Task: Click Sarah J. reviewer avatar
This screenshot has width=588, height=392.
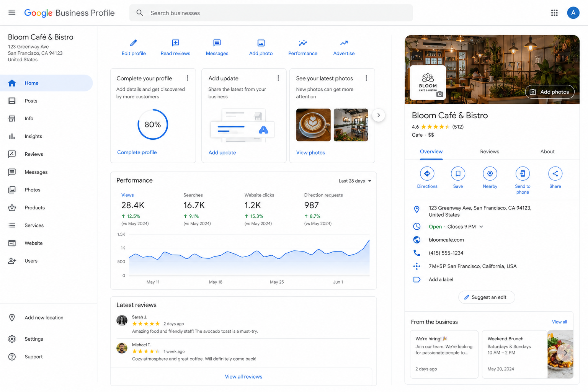Action: (x=122, y=320)
